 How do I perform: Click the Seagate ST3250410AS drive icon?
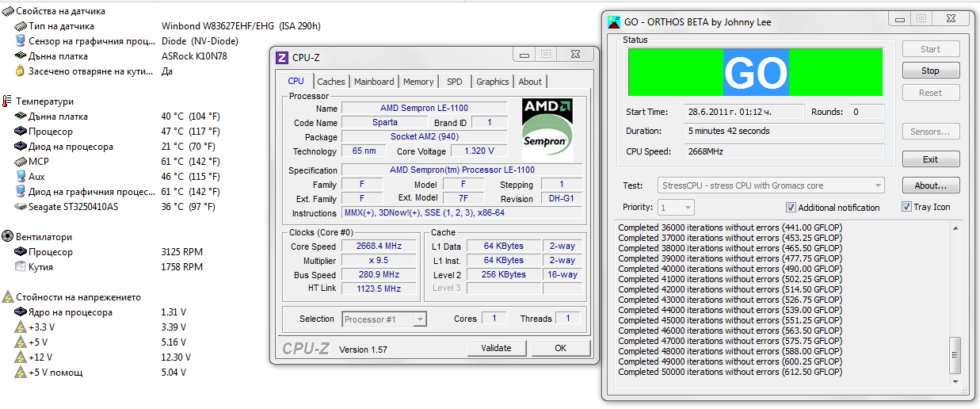coord(21,207)
